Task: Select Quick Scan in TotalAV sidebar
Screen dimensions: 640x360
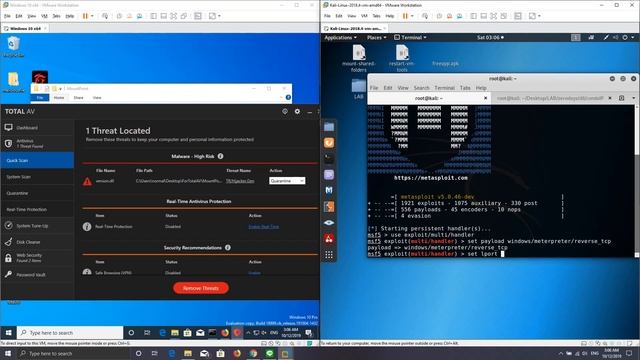Action: coord(37,160)
